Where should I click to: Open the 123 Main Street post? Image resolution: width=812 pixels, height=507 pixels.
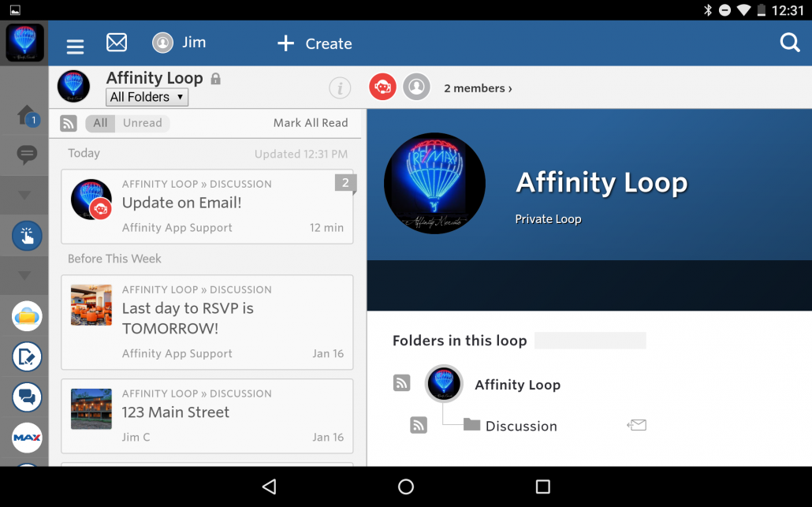(x=207, y=416)
